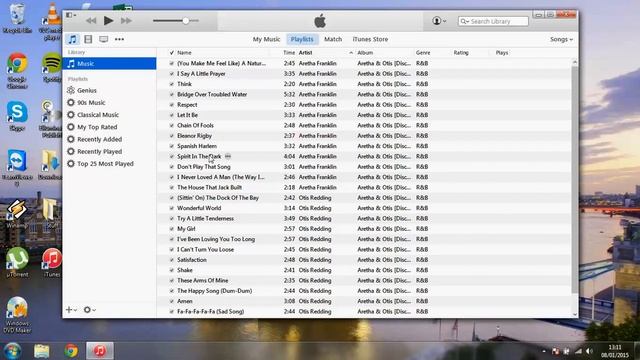Open File Explorer from the taskbar
The image size is (640, 360).
42,351
